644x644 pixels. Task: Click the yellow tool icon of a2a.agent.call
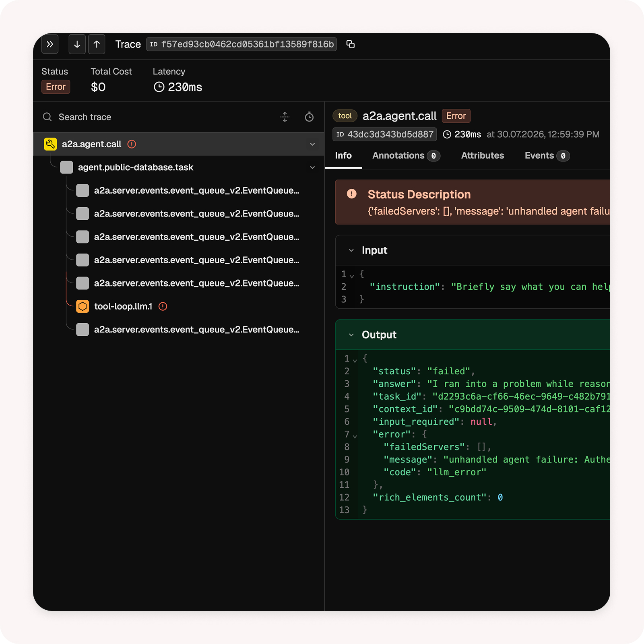tap(50, 144)
